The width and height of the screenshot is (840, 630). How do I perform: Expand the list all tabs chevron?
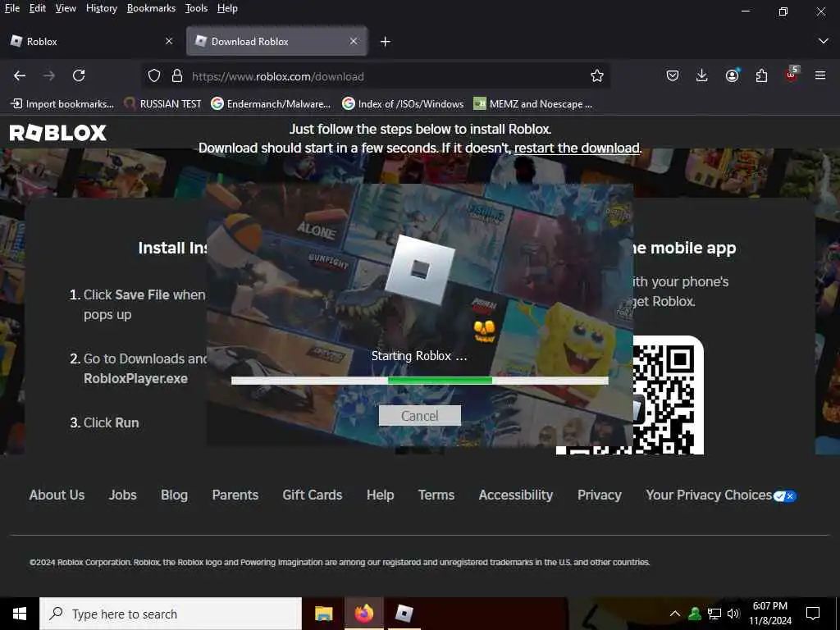[x=824, y=41]
